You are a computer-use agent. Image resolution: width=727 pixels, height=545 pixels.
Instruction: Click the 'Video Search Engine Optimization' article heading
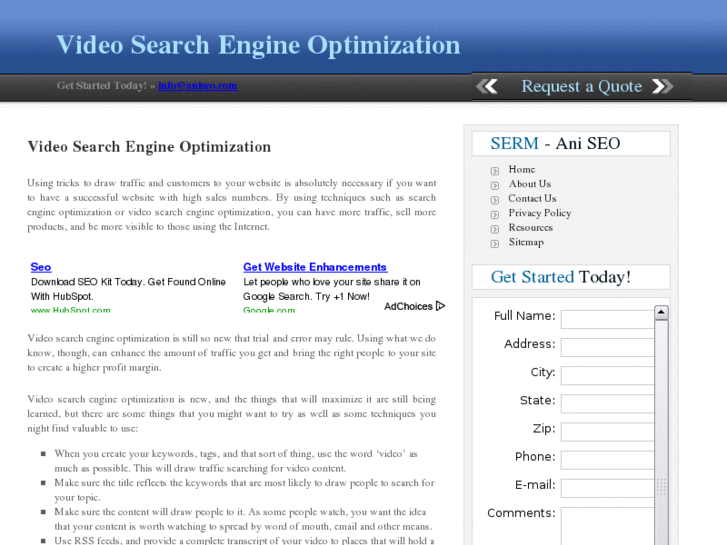149,147
